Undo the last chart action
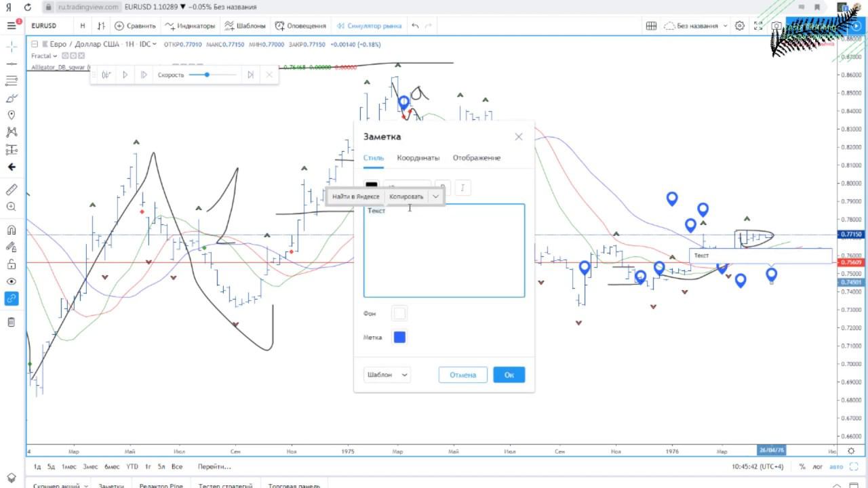This screenshot has width=868, height=488. point(415,26)
